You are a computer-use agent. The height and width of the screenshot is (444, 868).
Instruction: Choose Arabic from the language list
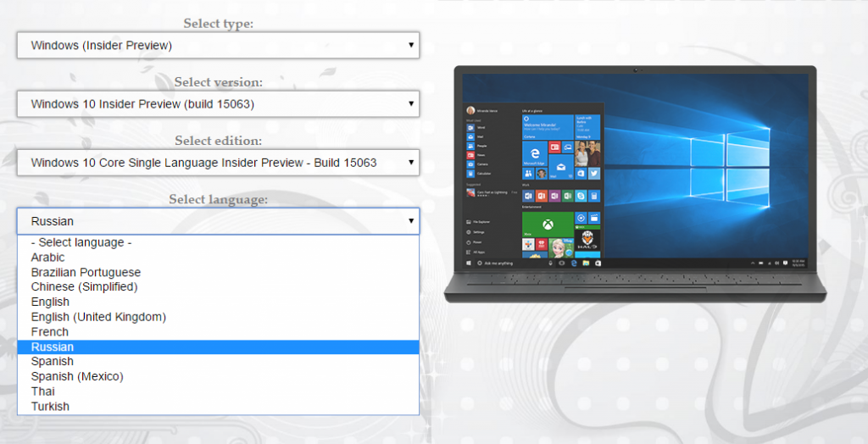(x=48, y=258)
